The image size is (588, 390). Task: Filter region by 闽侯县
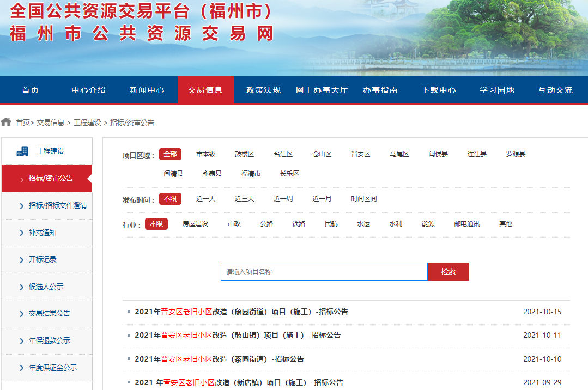pos(438,154)
